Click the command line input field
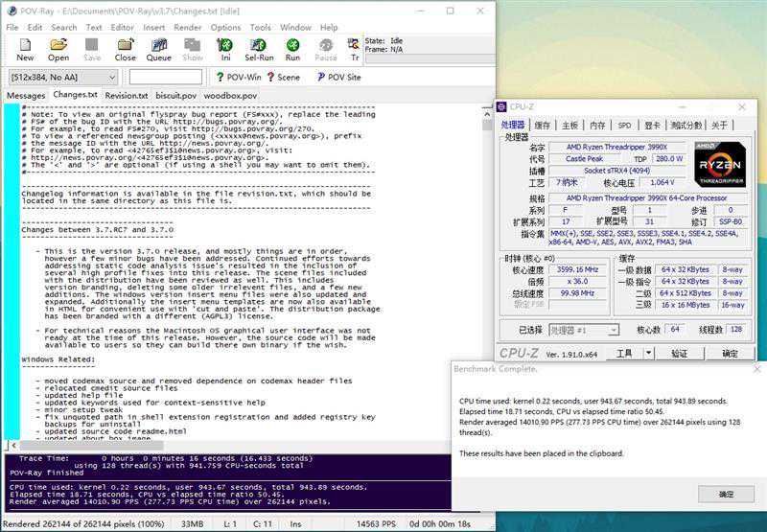This screenshot has width=767, height=532. tap(166, 77)
